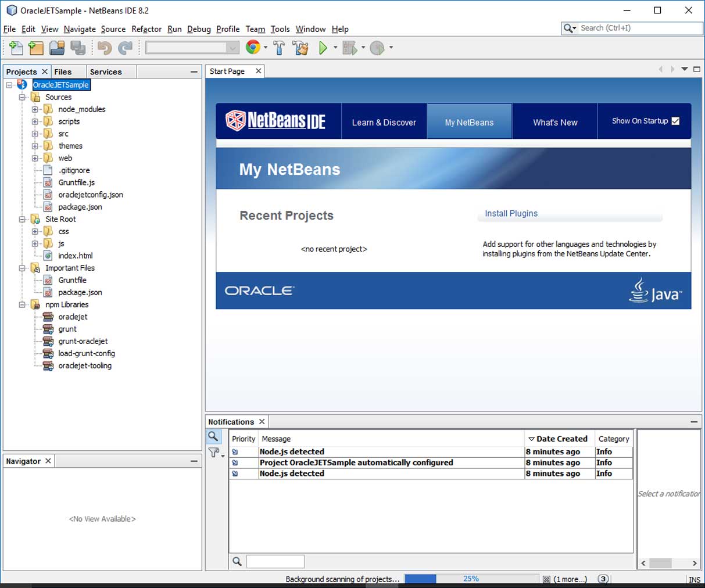Click the Chrome browser icon in toolbar
Image resolution: width=705 pixels, height=588 pixels.
coord(253,48)
